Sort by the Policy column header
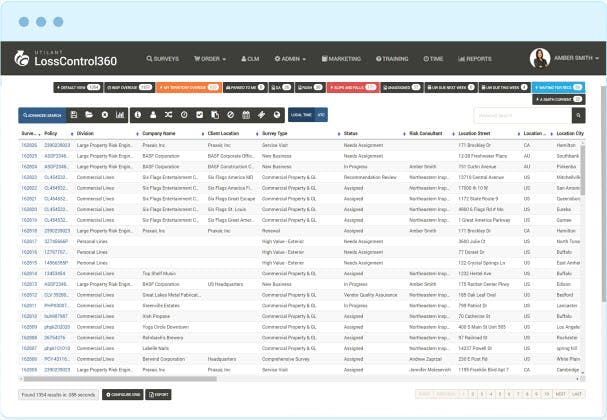Image resolution: width=607 pixels, height=420 pixels. click(51, 134)
